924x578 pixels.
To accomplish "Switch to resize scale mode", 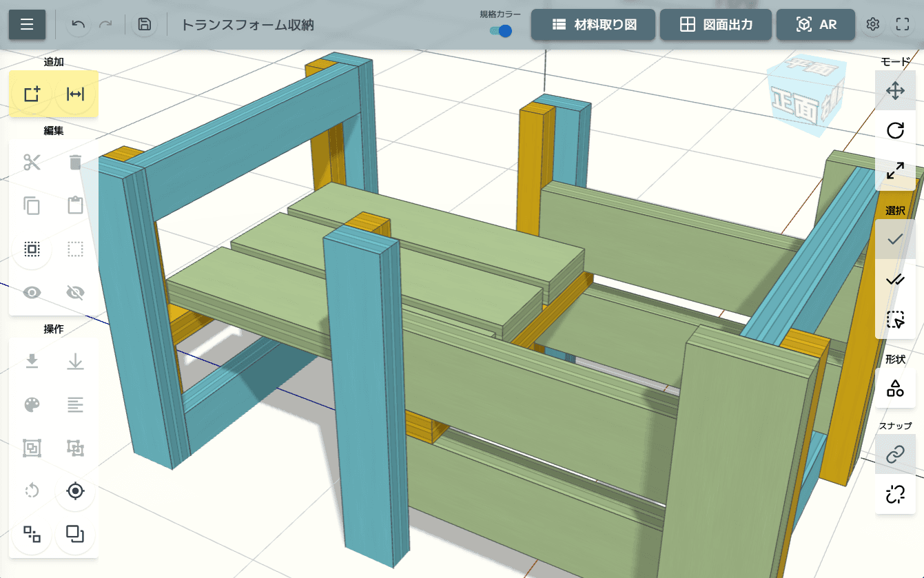I will point(895,170).
